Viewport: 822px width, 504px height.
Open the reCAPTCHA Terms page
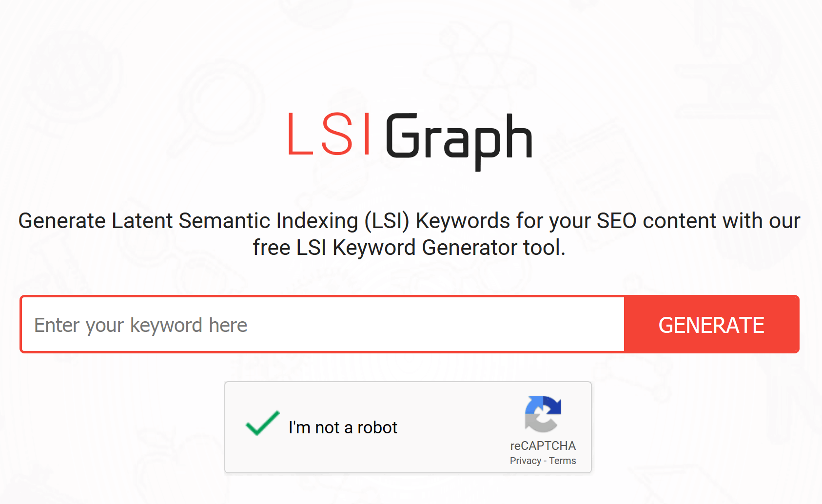pyautogui.click(x=562, y=460)
